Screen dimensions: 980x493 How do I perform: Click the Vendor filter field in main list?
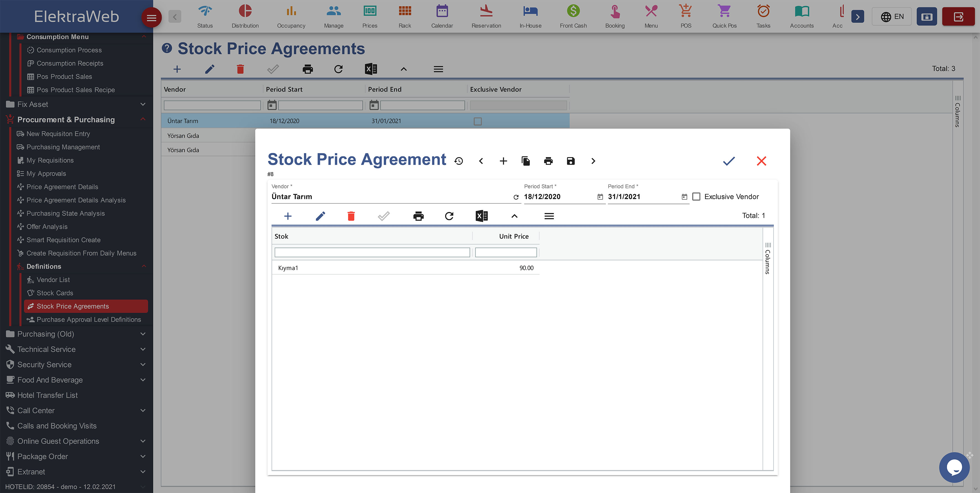click(212, 105)
